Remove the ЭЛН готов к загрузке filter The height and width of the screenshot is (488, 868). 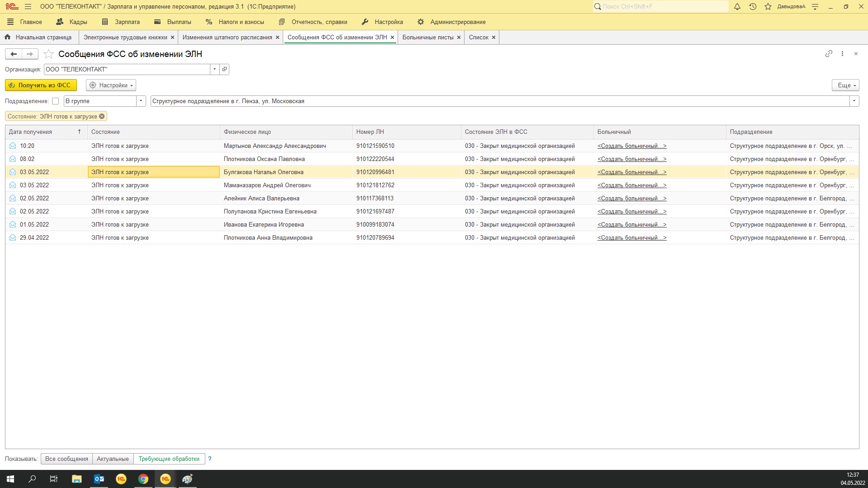pos(102,116)
